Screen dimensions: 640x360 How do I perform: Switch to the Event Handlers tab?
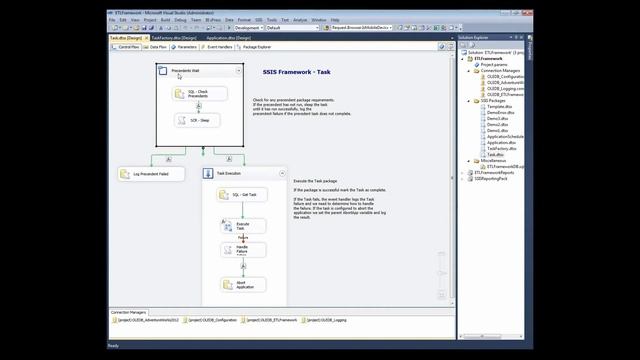217,47
